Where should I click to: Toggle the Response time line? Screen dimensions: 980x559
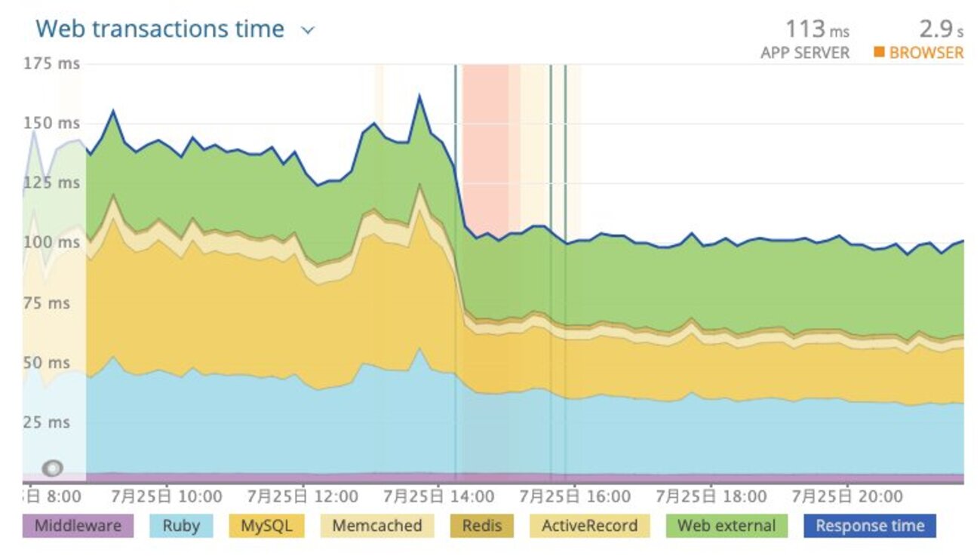tap(870, 526)
